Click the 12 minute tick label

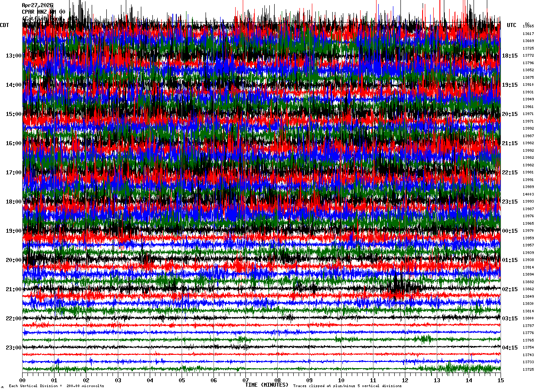(x=405, y=380)
